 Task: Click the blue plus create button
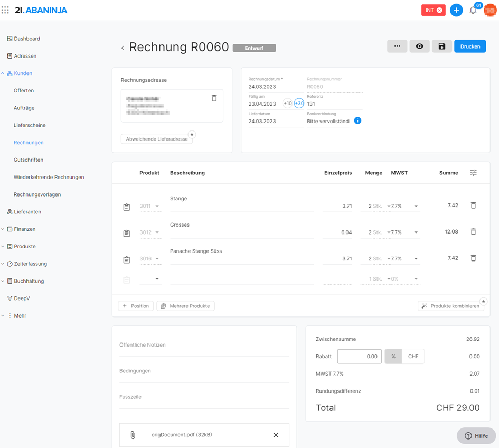coord(456,10)
